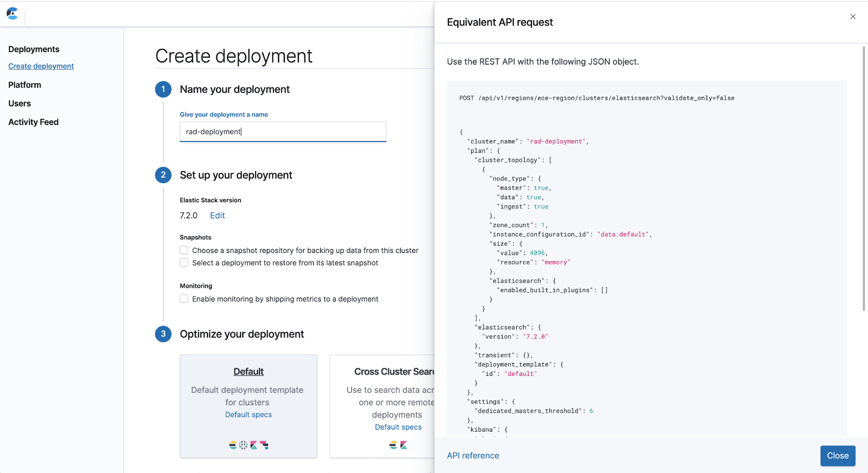Go to the Activity Feed page
This screenshot has width=868, height=473.
pos(33,122)
